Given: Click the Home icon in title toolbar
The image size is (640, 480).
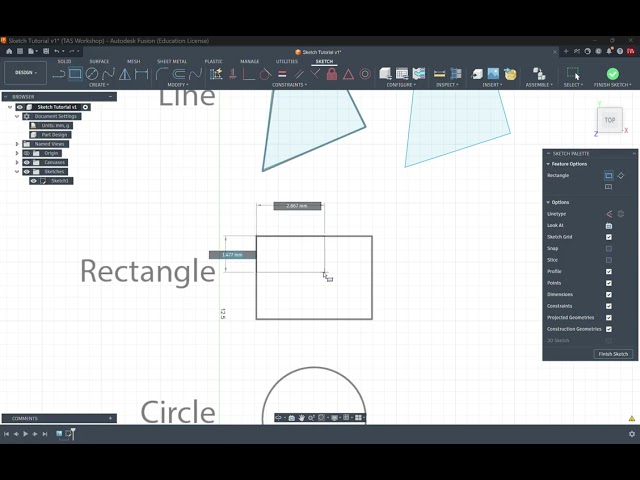Looking at the screenshot, I should (9, 51).
